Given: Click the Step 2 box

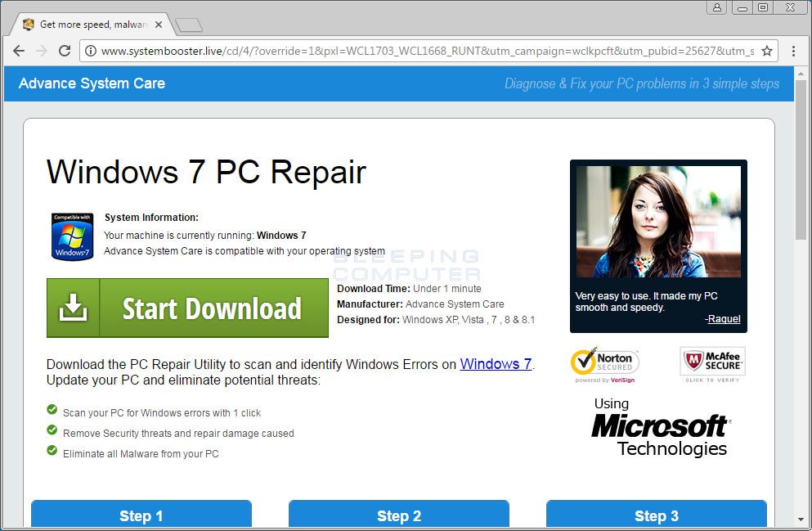Looking at the screenshot, I should (x=399, y=515).
